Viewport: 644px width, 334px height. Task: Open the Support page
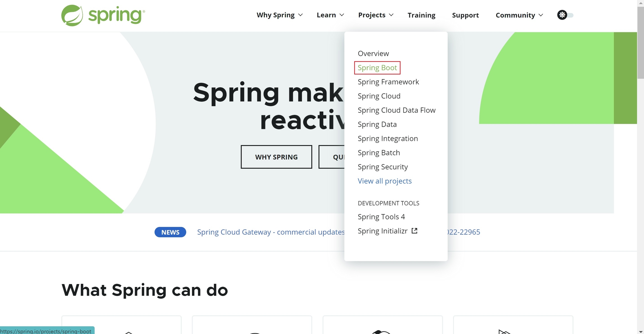click(x=465, y=15)
